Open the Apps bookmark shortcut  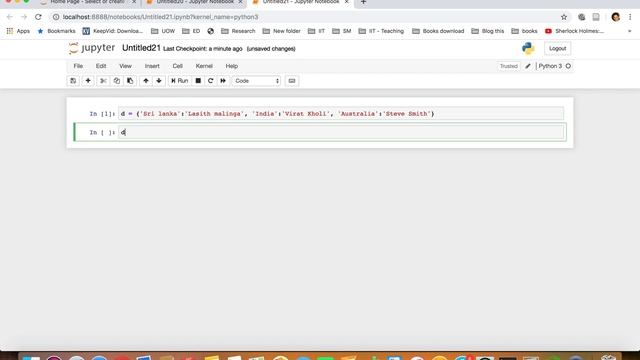[18, 31]
